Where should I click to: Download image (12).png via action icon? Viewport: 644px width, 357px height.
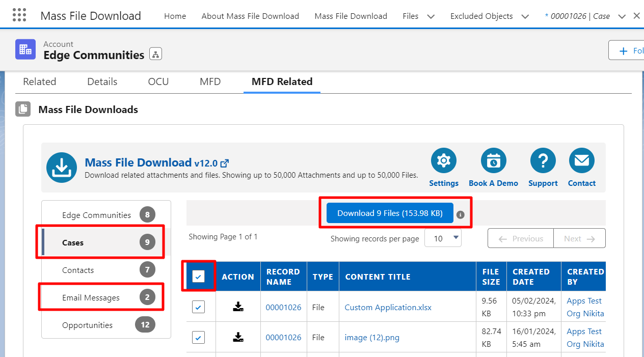[238, 337]
